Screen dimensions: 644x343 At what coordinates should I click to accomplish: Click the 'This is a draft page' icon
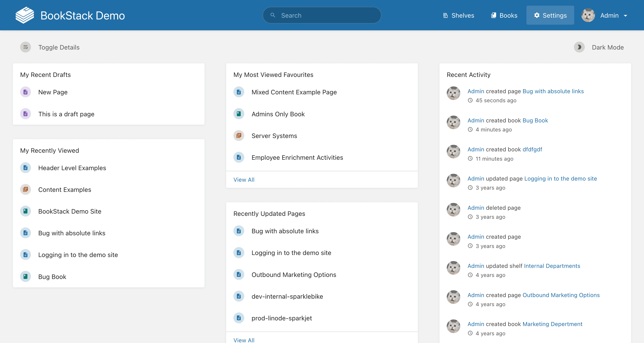click(26, 114)
